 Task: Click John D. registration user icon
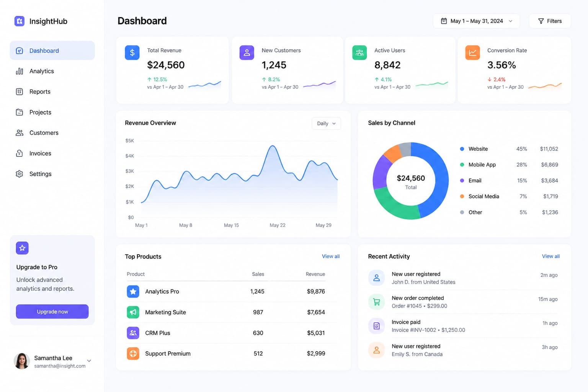tap(376, 278)
